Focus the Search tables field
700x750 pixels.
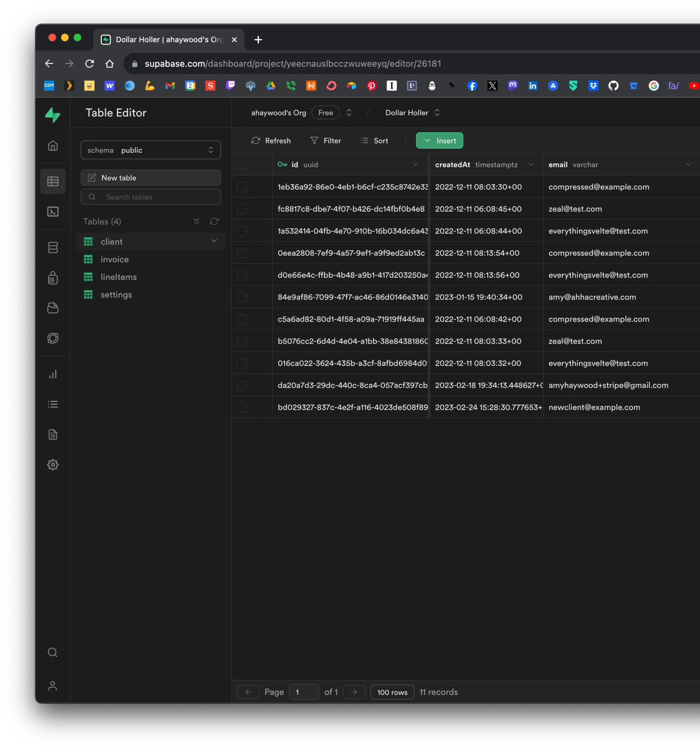tap(151, 197)
